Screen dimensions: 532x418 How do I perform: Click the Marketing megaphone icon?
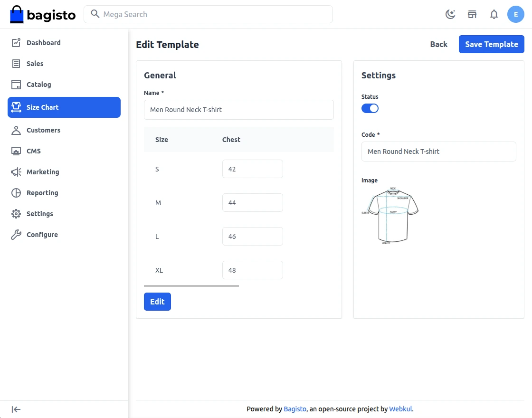click(16, 172)
